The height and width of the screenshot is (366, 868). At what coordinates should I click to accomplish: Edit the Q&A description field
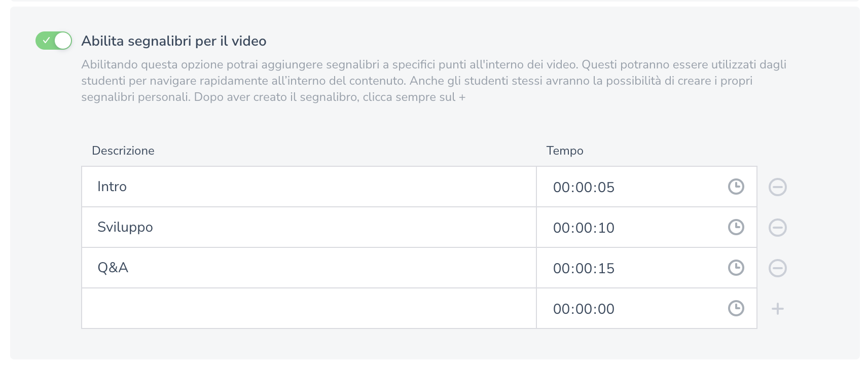(x=308, y=268)
